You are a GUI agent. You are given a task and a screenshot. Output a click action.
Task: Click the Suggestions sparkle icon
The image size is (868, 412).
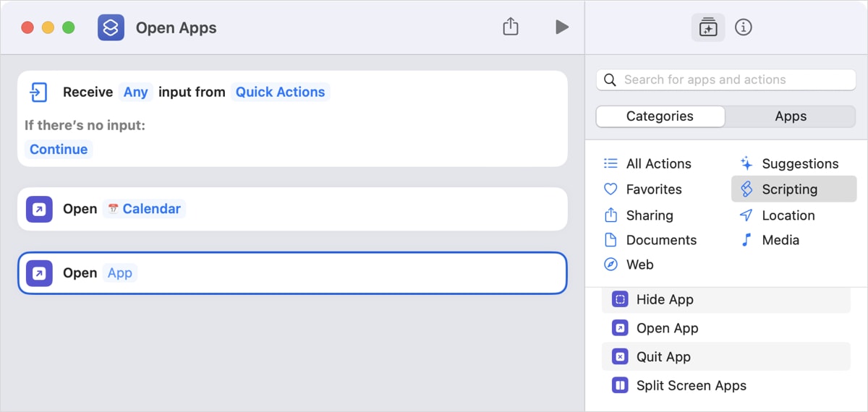click(x=746, y=163)
